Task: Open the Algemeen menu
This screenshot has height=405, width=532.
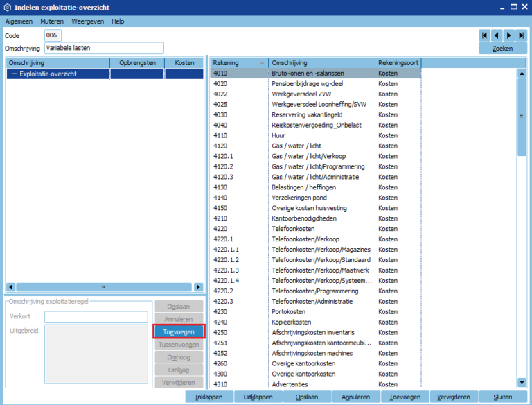Action: (19, 21)
